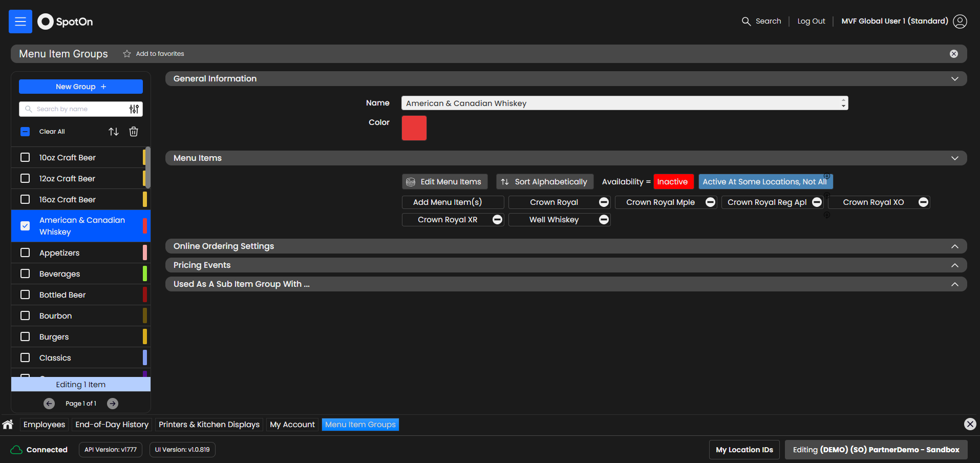Uncheck American & Canadian Whiskey checkbox
The width and height of the screenshot is (980, 463).
[x=25, y=226]
